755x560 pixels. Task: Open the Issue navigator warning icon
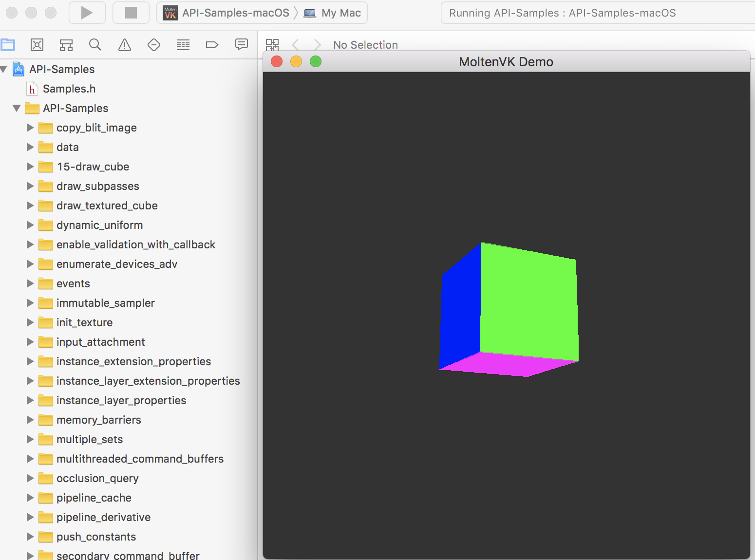pos(125,45)
